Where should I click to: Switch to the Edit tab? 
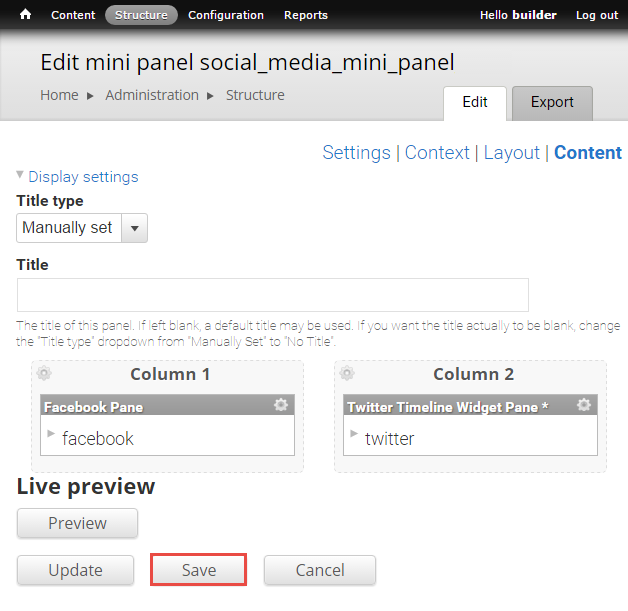pos(475,103)
